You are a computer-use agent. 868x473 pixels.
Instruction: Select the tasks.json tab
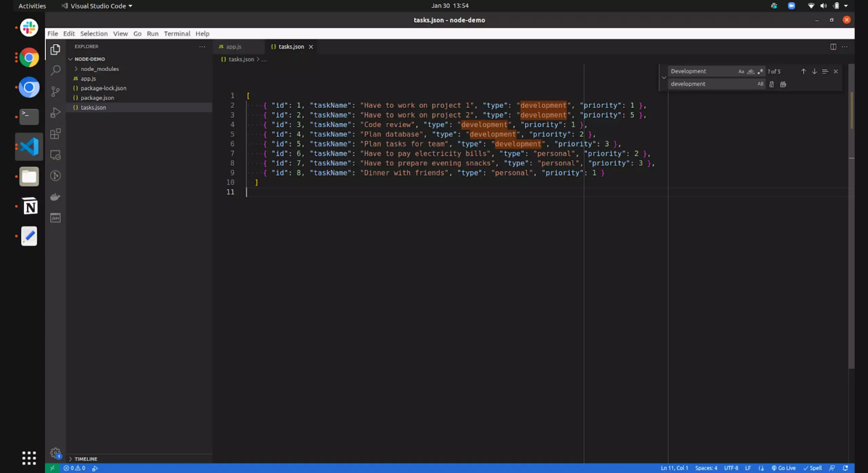[x=290, y=46]
